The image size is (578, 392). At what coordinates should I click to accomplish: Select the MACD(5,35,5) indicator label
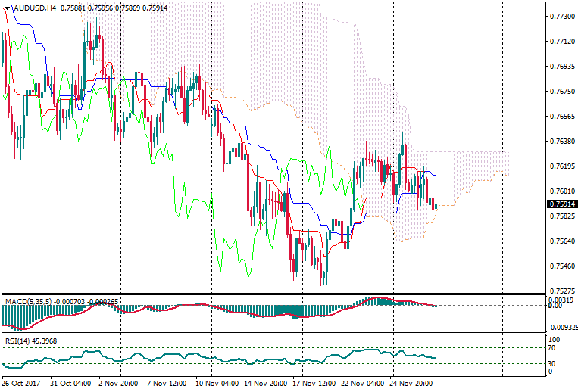pyautogui.click(x=29, y=301)
